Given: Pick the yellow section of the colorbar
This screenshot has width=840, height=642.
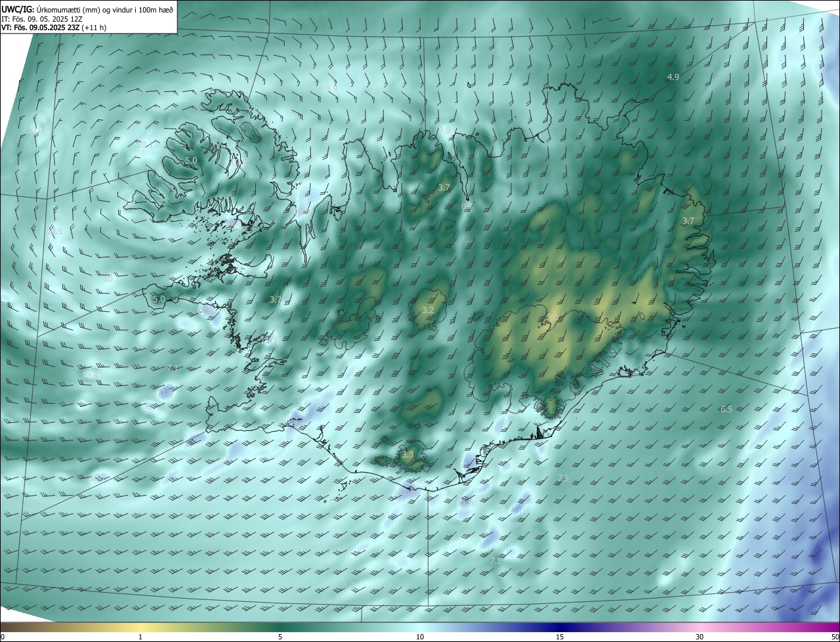Looking at the screenshot, I should click(141, 627).
